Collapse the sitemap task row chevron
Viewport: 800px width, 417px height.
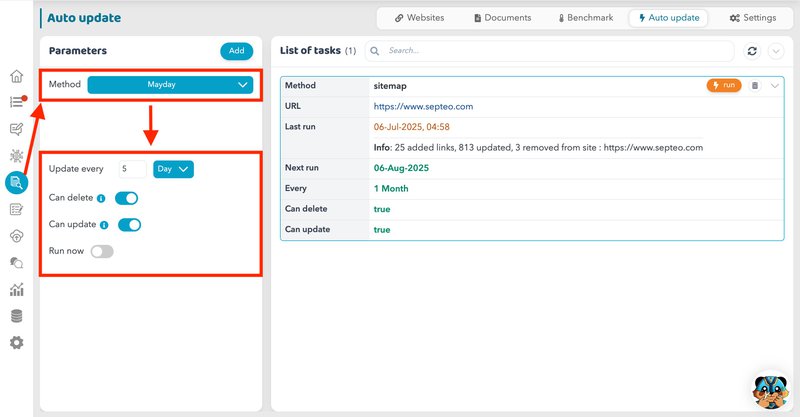[774, 86]
